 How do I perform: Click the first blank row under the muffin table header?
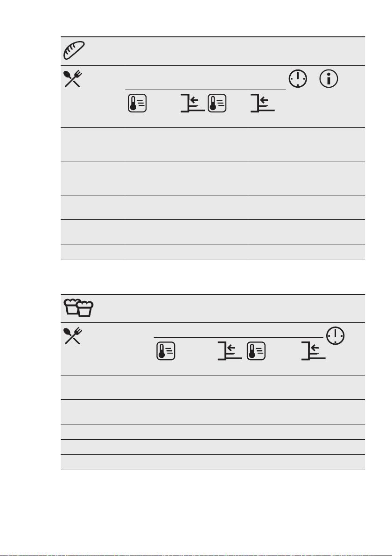pos(212,387)
